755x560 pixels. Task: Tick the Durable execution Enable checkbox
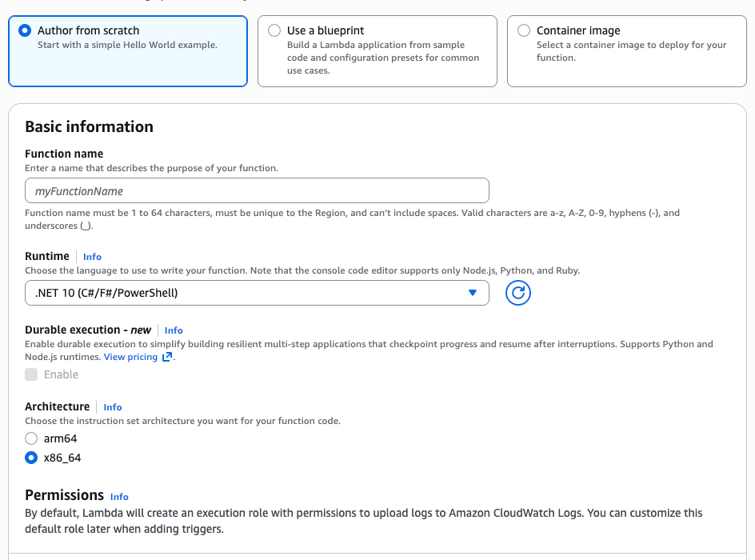click(x=31, y=374)
